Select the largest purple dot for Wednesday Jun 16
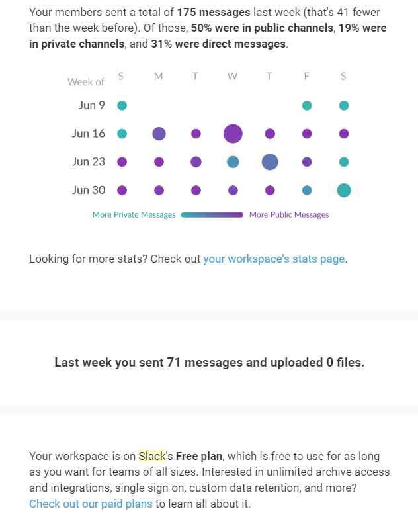418x532 pixels. click(x=233, y=134)
